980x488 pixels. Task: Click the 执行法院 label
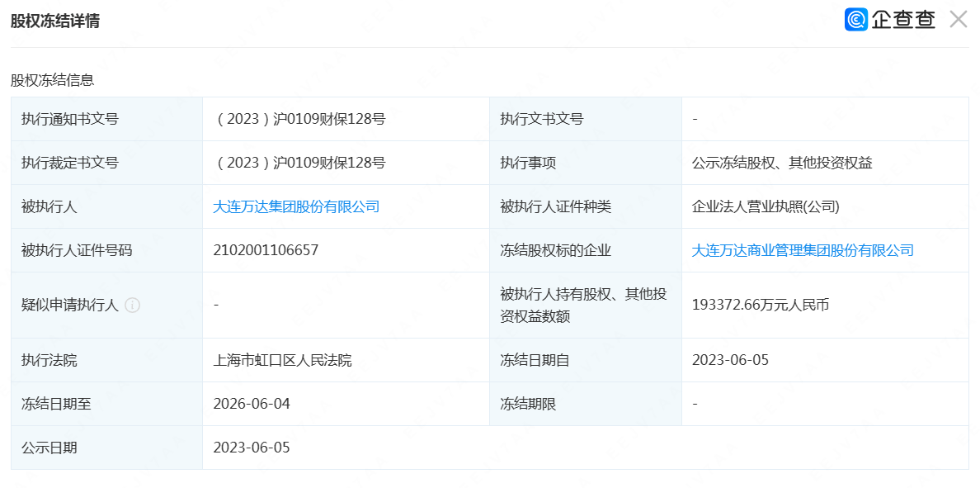click(49, 360)
